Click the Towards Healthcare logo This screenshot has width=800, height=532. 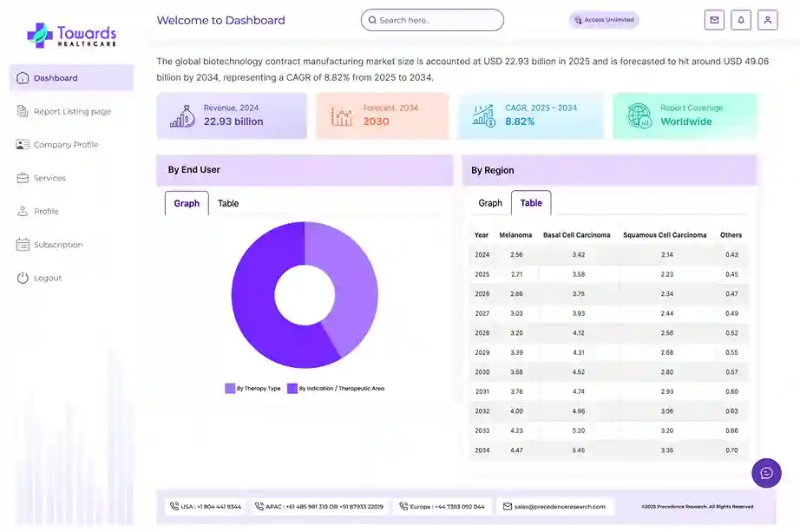(x=71, y=35)
